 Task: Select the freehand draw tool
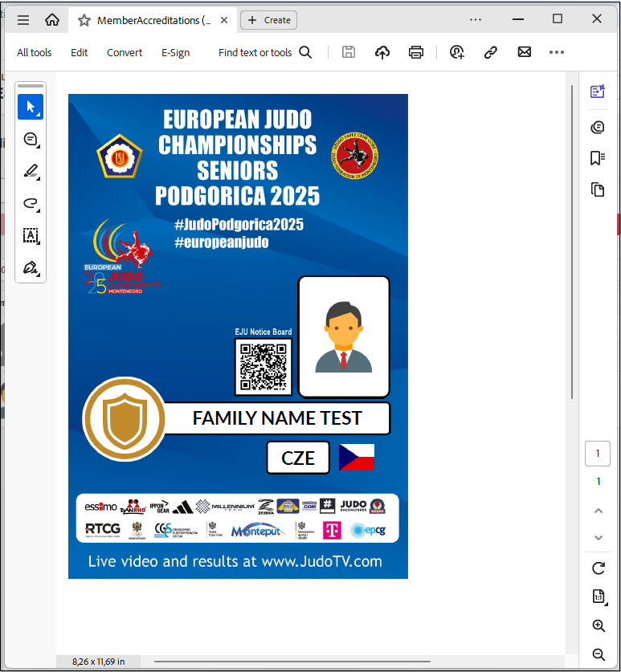(x=31, y=203)
